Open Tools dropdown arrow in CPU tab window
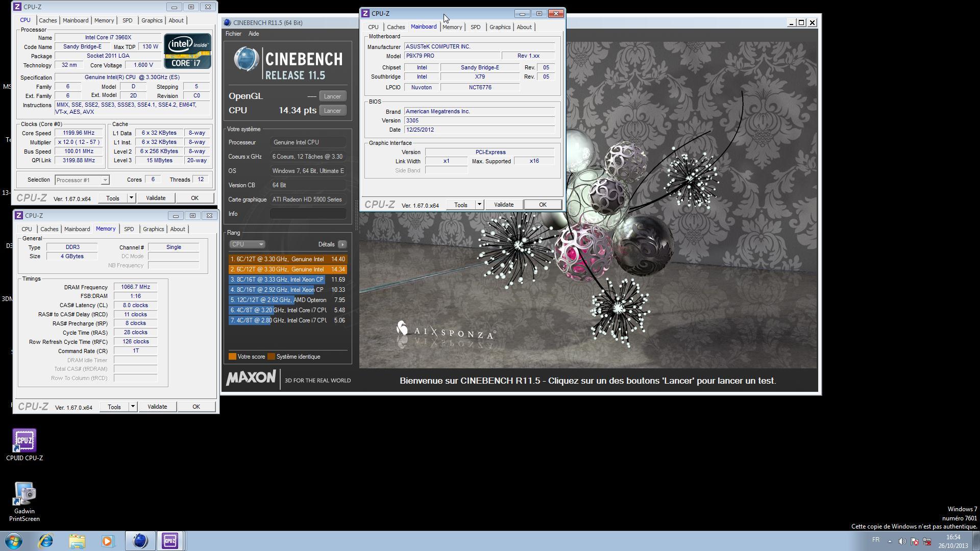The width and height of the screenshot is (980, 551). (131, 198)
